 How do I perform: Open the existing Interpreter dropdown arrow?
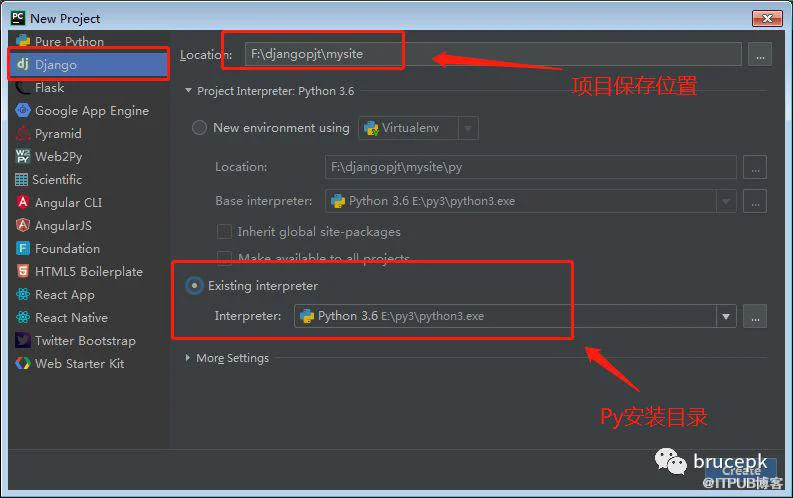726,316
